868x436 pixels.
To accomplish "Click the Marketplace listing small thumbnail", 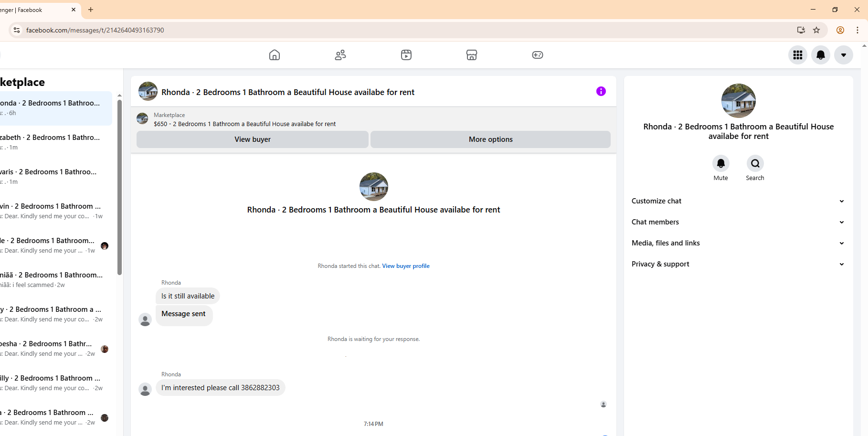I will tap(142, 118).
